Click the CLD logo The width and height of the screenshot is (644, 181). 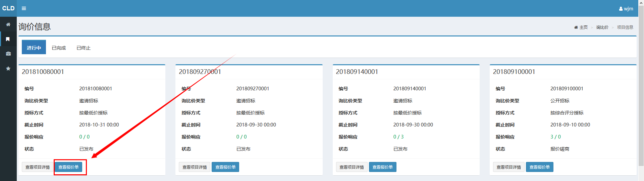click(8, 8)
